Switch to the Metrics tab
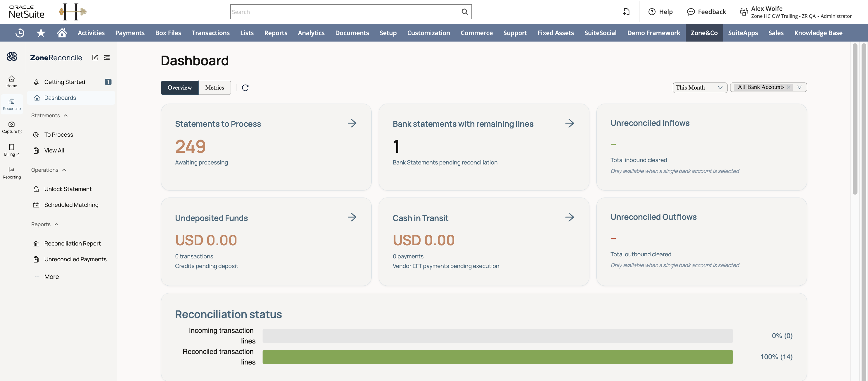The width and height of the screenshot is (868, 381). pyautogui.click(x=215, y=87)
